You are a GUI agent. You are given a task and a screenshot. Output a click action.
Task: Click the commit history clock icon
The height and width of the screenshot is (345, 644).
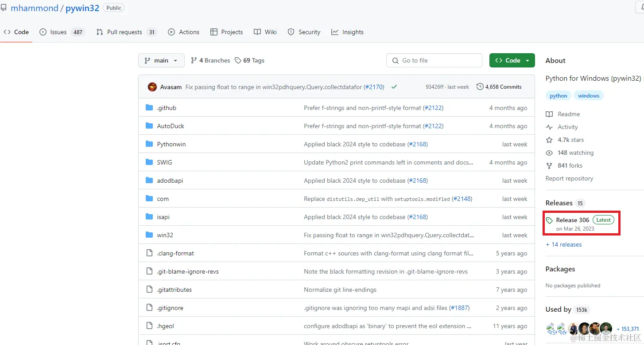[x=480, y=87]
